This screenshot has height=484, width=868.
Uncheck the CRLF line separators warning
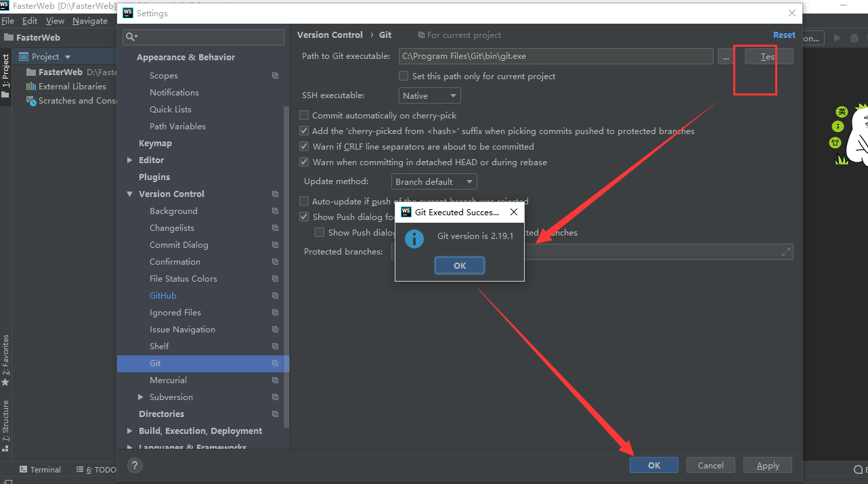click(x=304, y=146)
